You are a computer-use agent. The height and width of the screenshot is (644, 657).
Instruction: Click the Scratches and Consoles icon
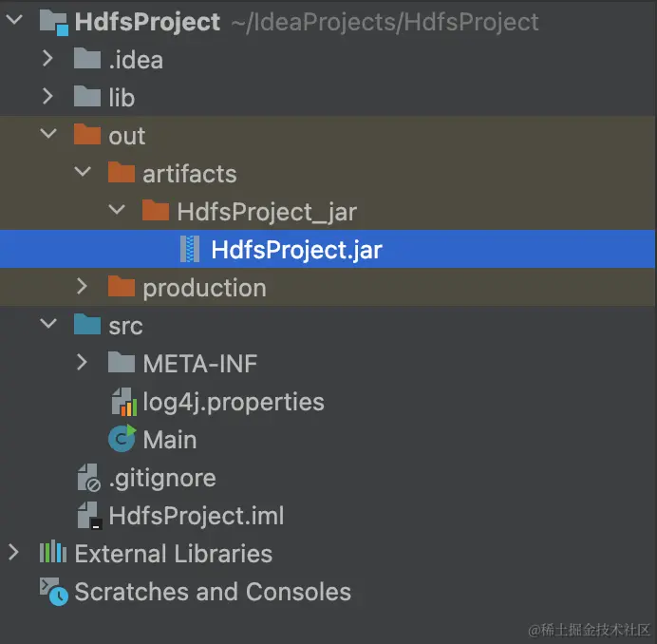(53, 591)
